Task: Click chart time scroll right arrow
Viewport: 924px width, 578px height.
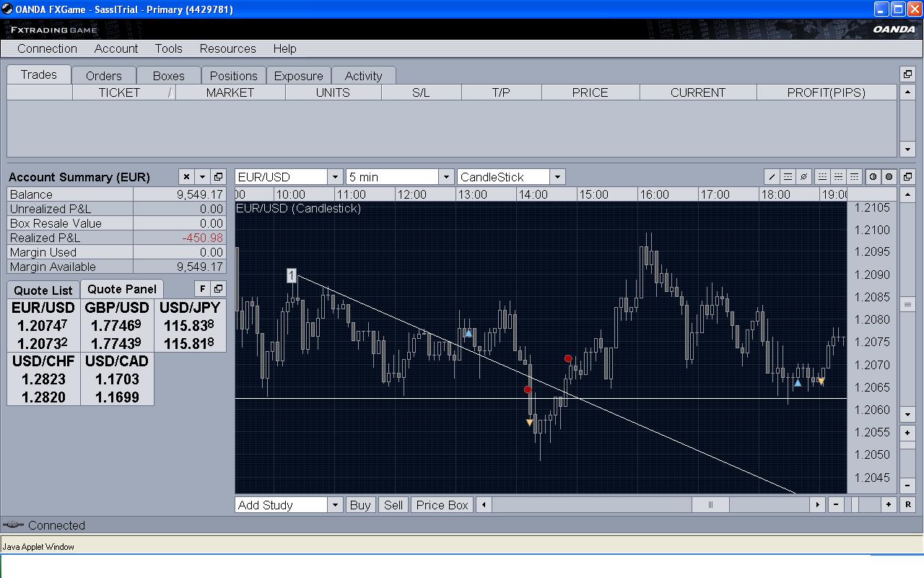Action: 817,505
